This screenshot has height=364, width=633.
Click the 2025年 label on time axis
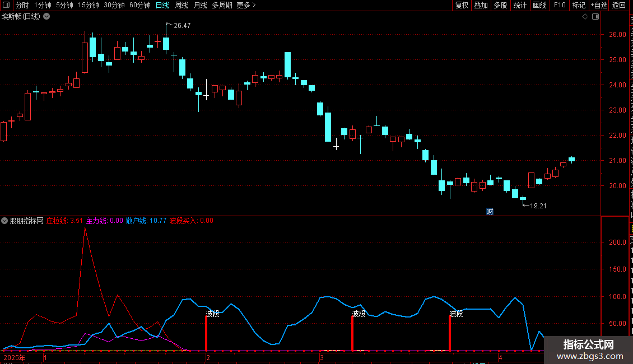point(15,358)
